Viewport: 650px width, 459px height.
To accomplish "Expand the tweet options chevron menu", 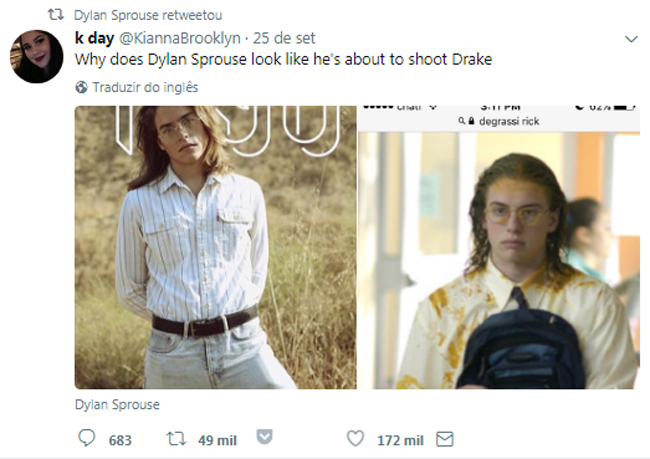I will [630, 39].
